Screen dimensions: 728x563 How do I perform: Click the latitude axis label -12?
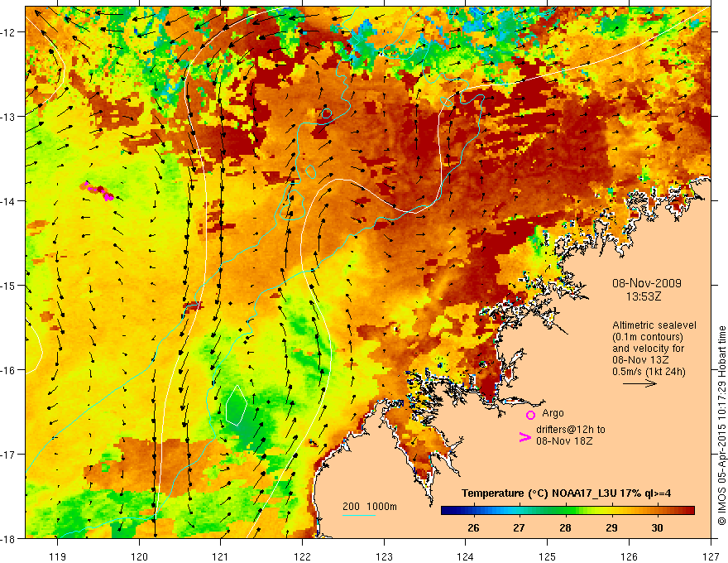(x=9, y=32)
